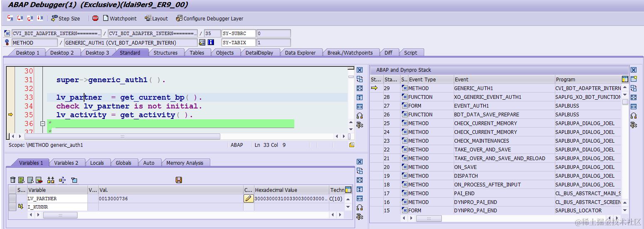
Task: Open the Script tab
Action: [x=410, y=53]
